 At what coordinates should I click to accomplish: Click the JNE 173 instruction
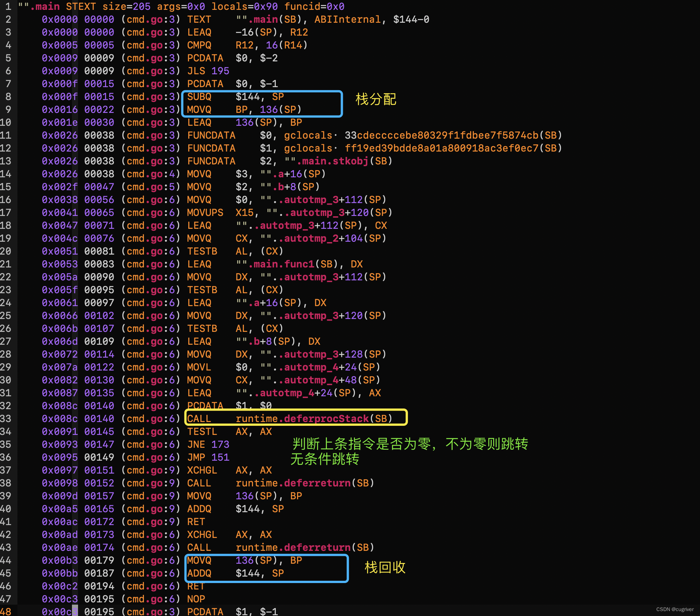click(x=208, y=444)
